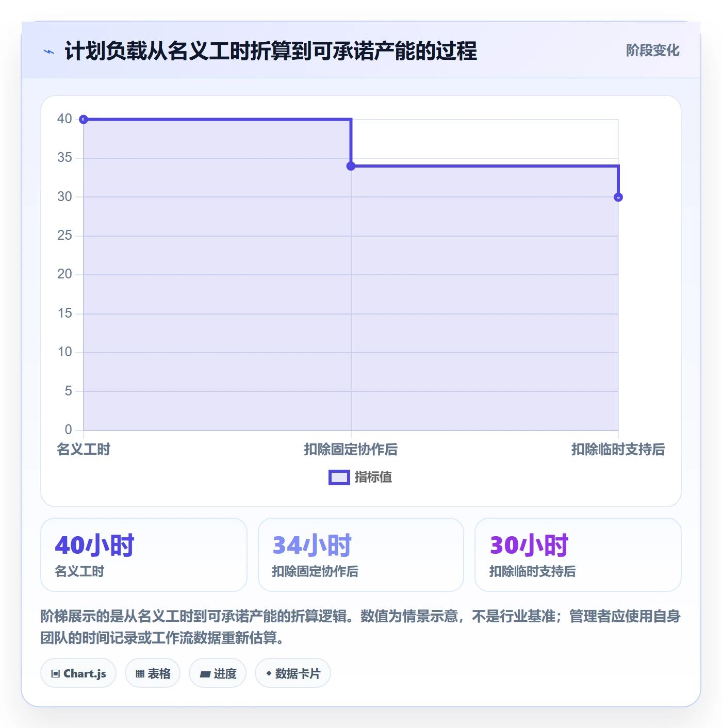Click the x-axis label 扣除临时支持后
This screenshot has height=728, width=722.
click(618, 450)
